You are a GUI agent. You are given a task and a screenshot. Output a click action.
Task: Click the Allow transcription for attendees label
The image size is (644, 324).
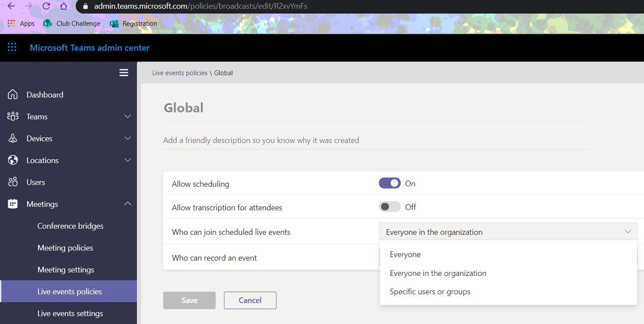[x=227, y=208]
